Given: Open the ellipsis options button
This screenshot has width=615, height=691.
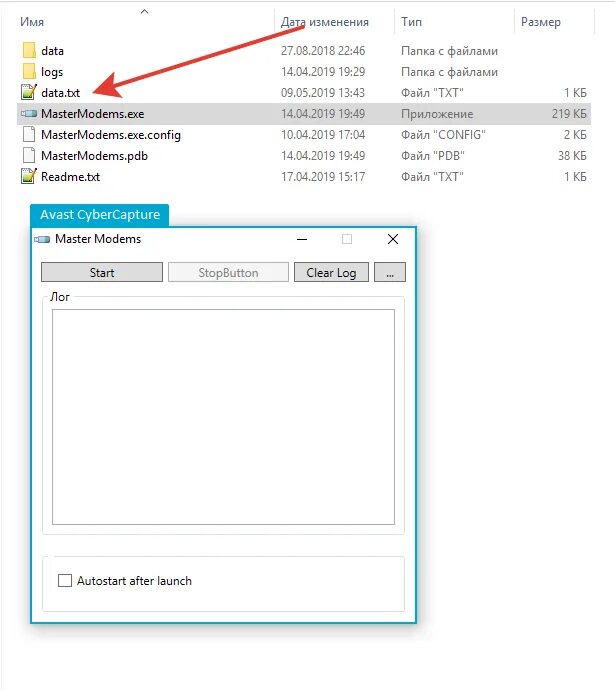Looking at the screenshot, I should (390, 272).
